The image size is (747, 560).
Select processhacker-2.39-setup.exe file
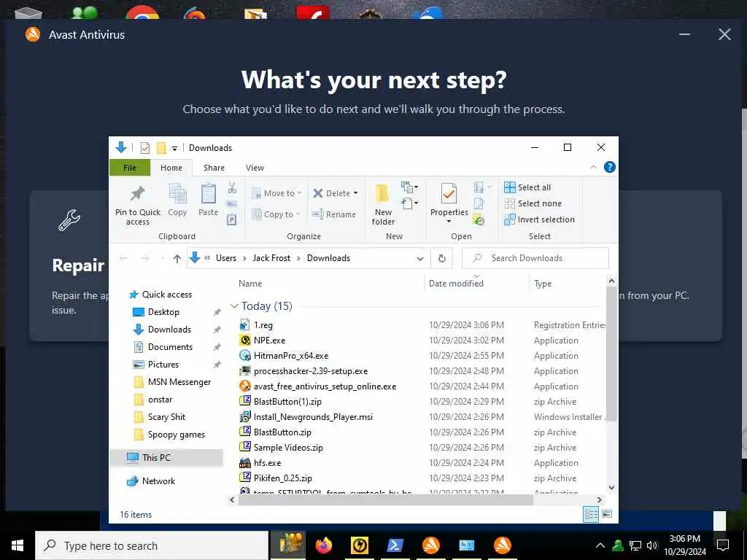click(x=311, y=371)
